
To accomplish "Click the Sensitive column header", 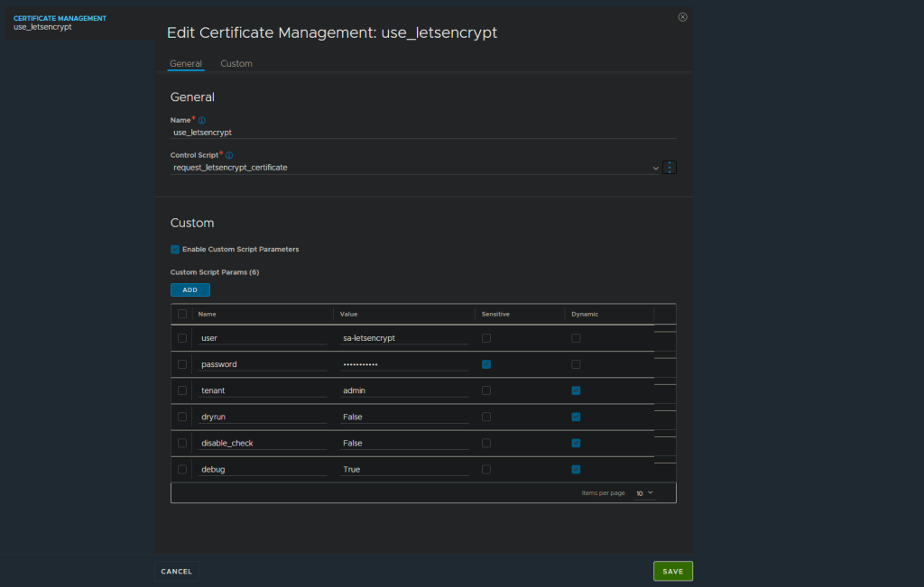I will coord(495,315).
